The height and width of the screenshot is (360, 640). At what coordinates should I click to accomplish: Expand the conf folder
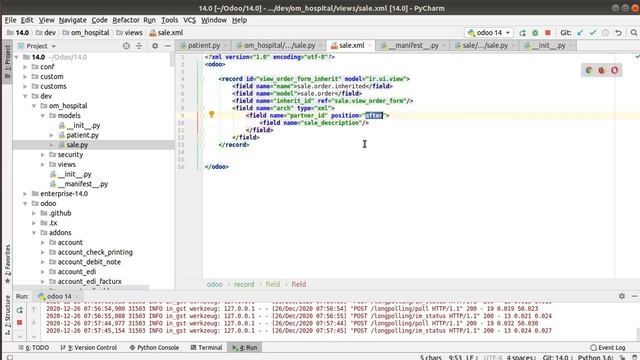(25, 67)
